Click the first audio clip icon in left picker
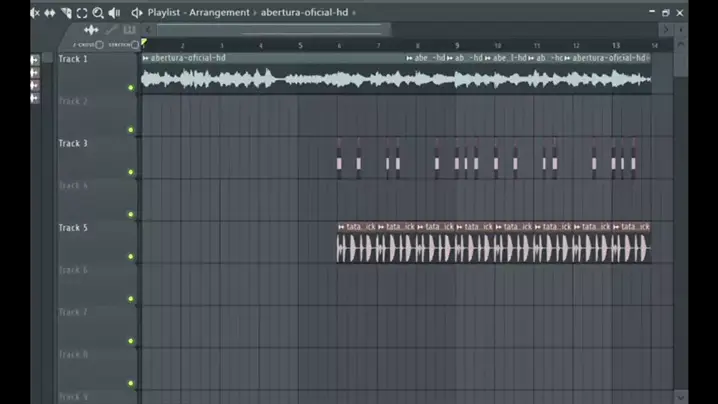 (35, 61)
